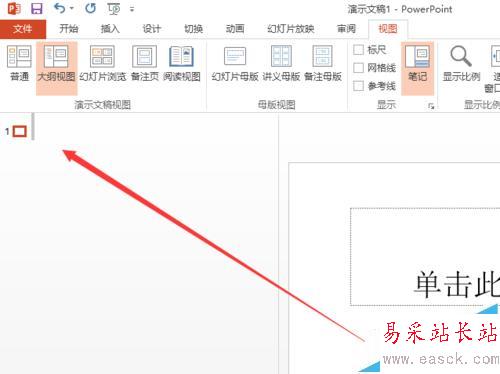This screenshot has width=500, height=374.
Task: Open the 文件 (File) menu
Action: coord(23,29)
